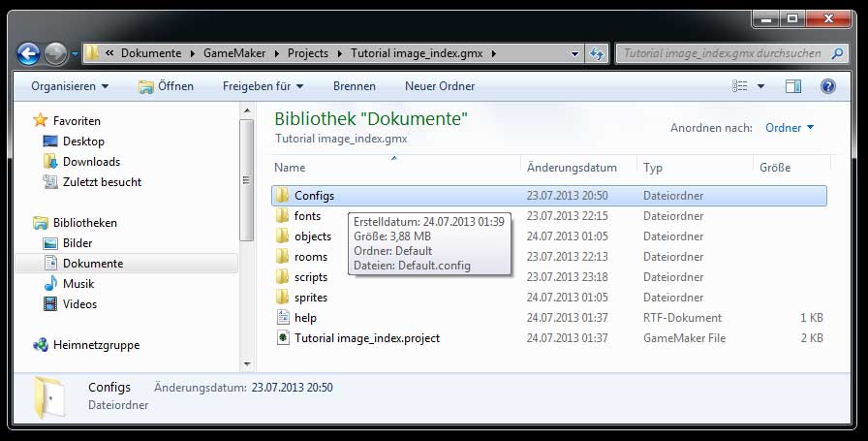The image size is (868, 441).
Task: Click the help question mark icon
Action: point(827,86)
